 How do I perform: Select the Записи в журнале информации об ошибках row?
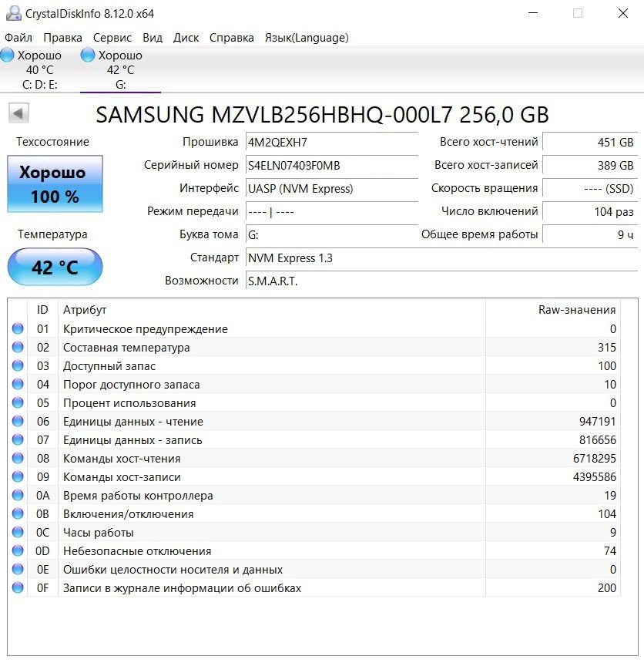pos(314,587)
